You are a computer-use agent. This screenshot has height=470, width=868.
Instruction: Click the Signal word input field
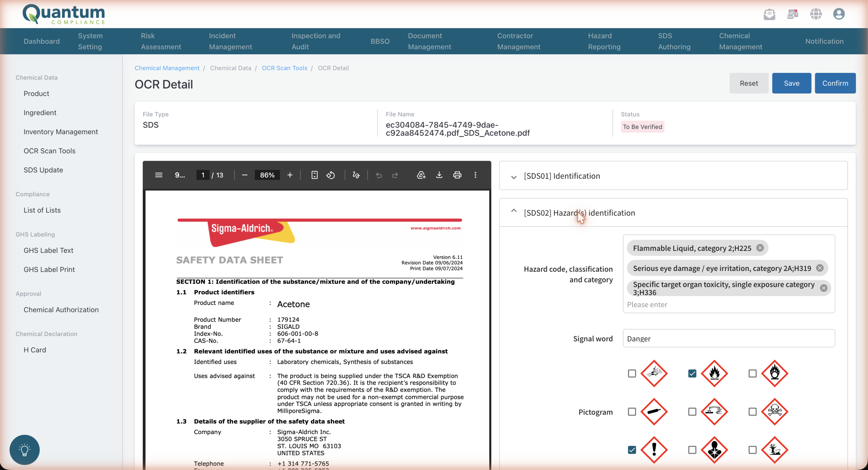(729, 338)
